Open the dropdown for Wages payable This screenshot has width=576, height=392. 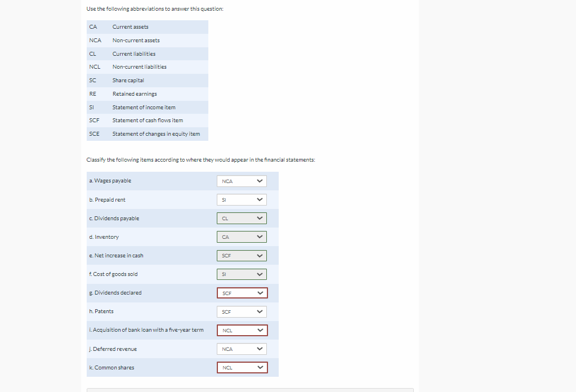click(241, 181)
